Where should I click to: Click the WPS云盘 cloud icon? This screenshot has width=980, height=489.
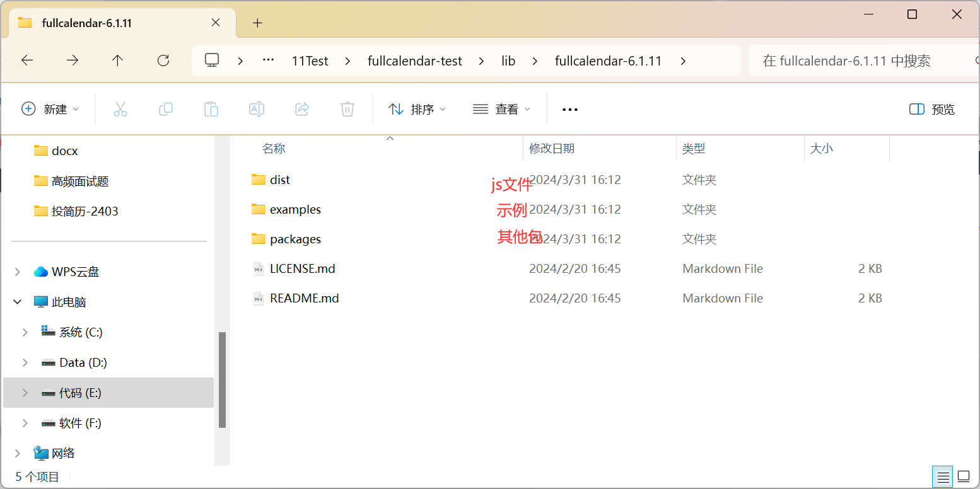(x=41, y=272)
